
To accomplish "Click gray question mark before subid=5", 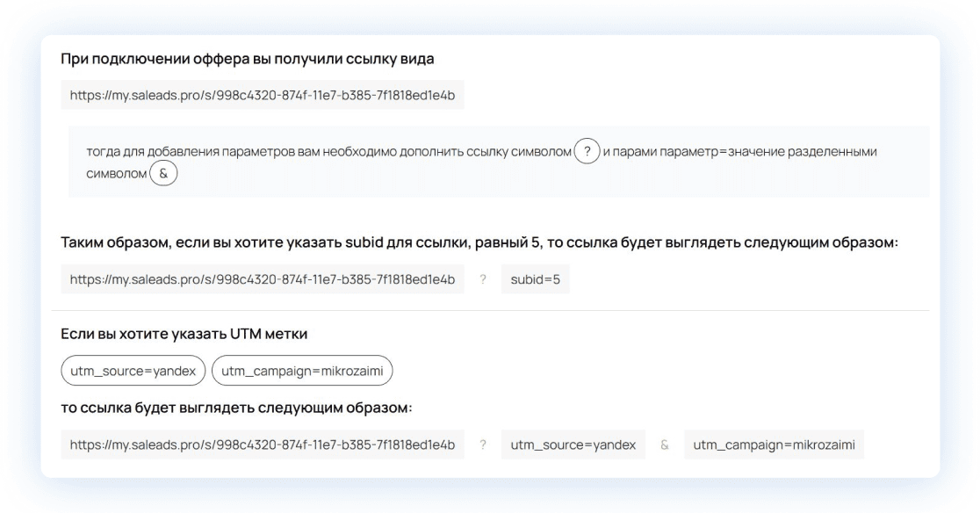I will pyautogui.click(x=483, y=279).
